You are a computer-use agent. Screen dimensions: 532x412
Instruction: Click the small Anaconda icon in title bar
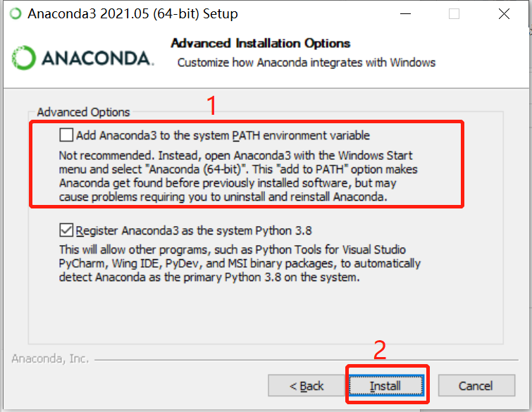point(16,14)
